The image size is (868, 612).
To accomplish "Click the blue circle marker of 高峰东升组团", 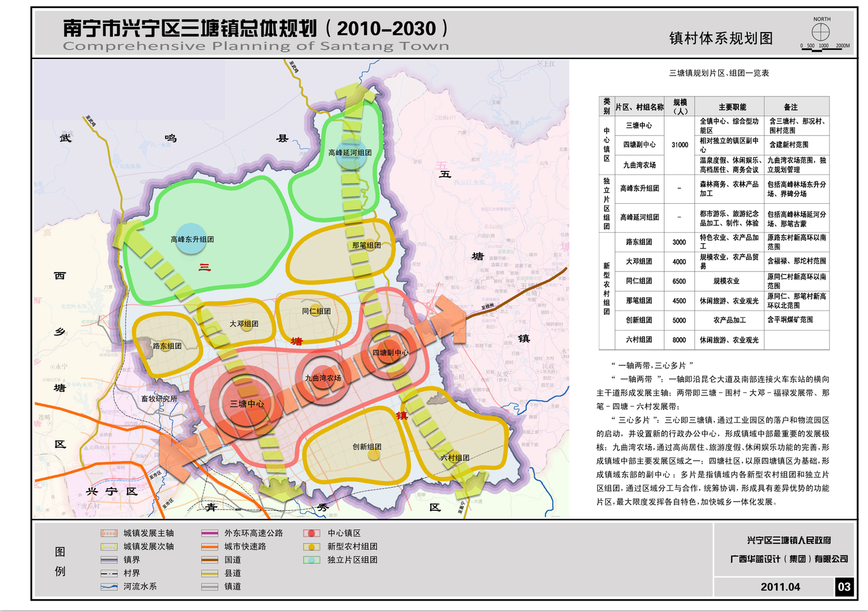I will click(191, 239).
